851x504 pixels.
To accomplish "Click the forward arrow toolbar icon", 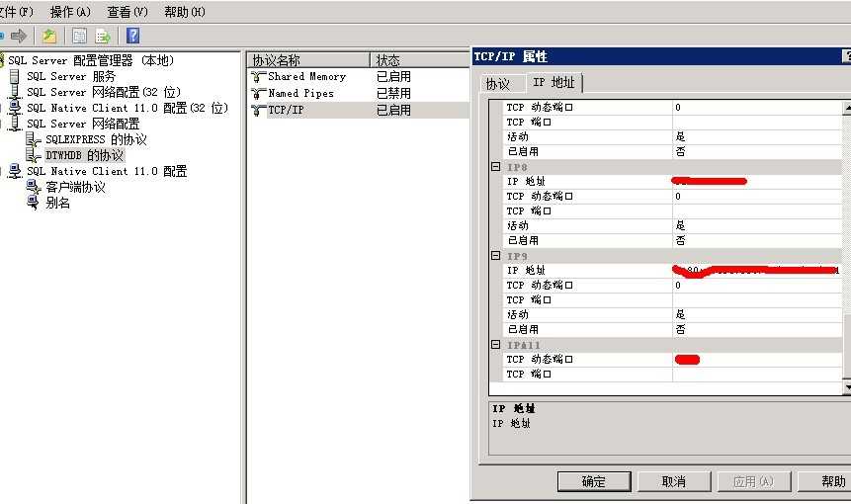I will 19,37.
